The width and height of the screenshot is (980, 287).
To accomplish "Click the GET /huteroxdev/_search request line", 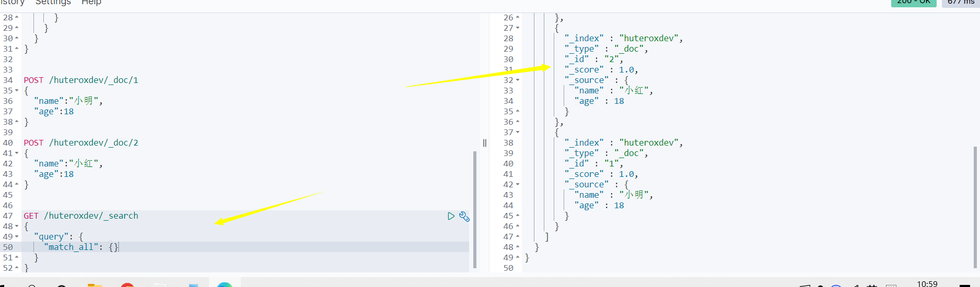I will click(x=81, y=216).
